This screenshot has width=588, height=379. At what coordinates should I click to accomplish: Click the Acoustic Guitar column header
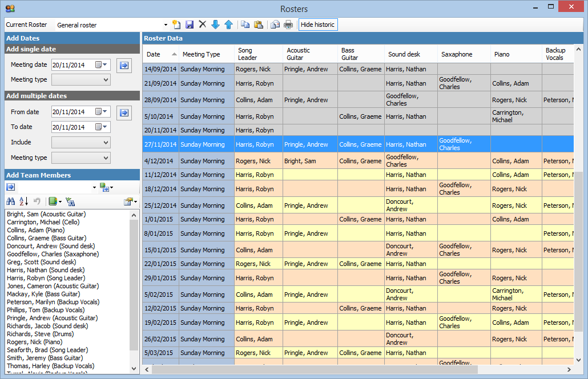click(310, 54)
